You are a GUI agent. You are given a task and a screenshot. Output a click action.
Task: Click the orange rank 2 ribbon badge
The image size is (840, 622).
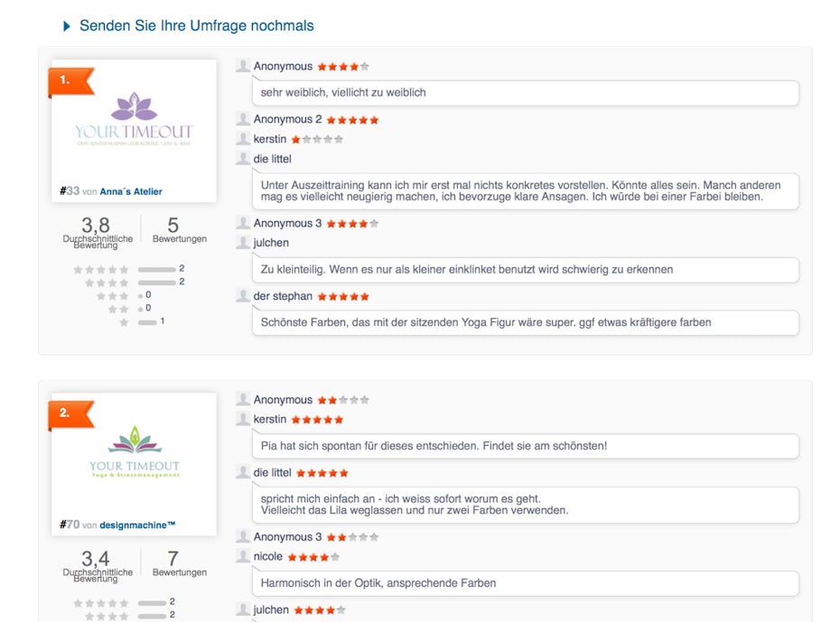pyautogui.click(x=71, y=415)
